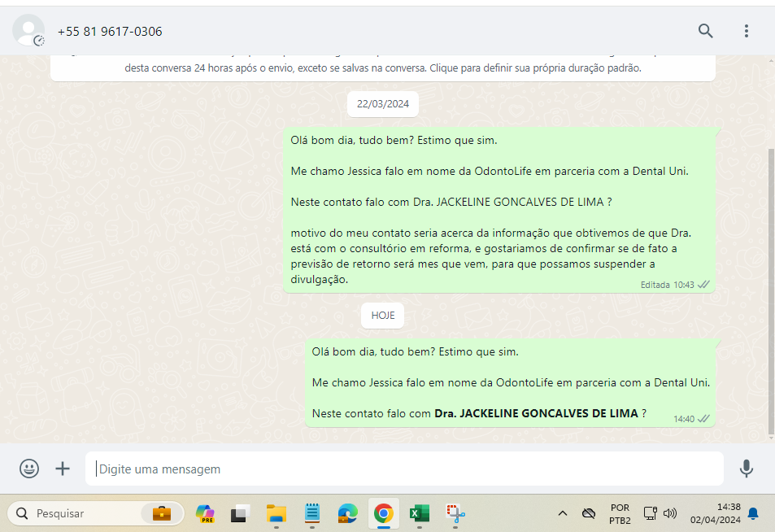Open Microsoft Edge from taskbar
775x532 pixels.
click(x=347, y=514)
